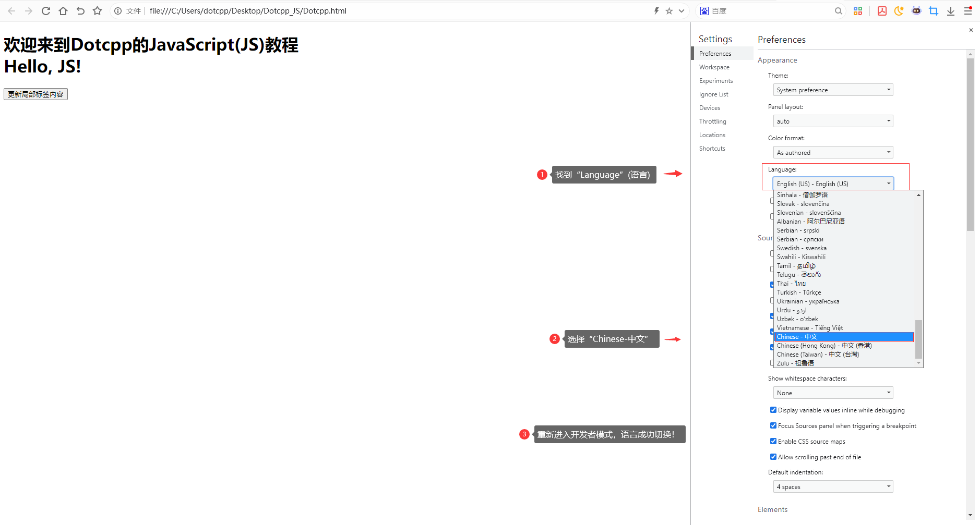The height and width of the screenshot is (525, 980).
Task: Switch to the Shortcuts settings tab
Action: coord(712,149)
